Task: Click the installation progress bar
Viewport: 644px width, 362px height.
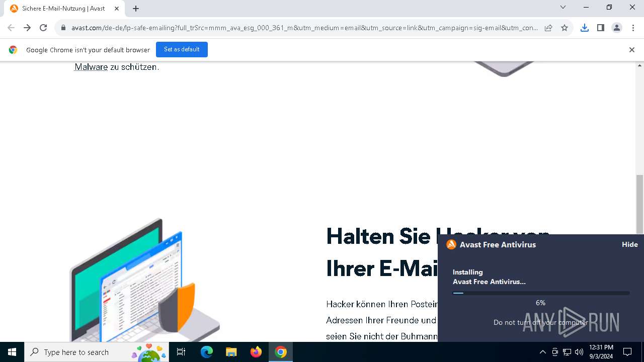Action: [541, 293]
